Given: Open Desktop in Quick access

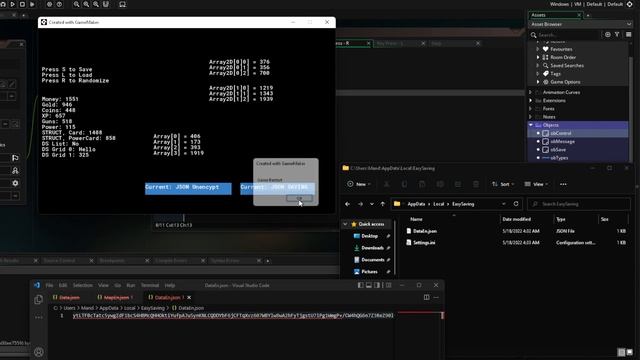Looking at the screenshot, I should pos(369,236).
